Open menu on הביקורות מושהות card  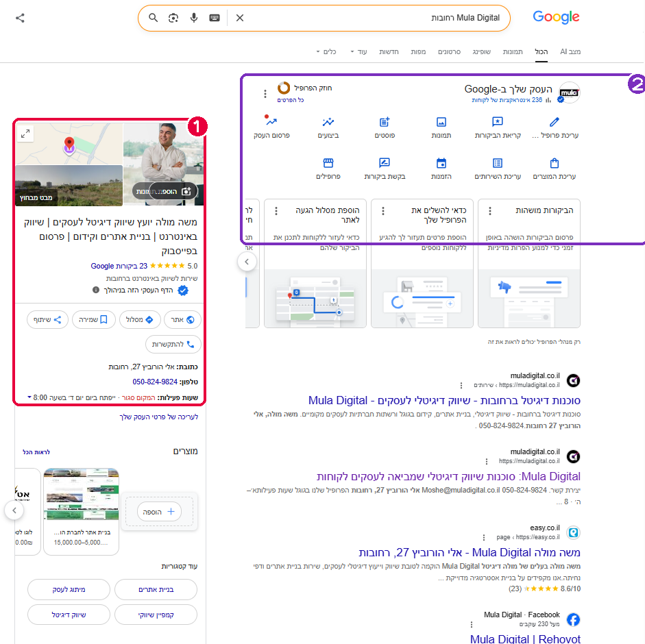tap(489, 211)
